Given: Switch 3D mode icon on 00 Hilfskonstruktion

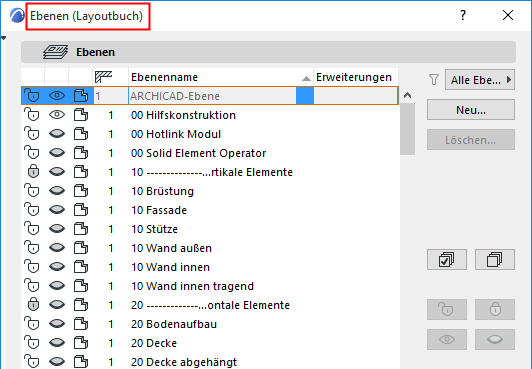Looking at the screenshot, I should click(x=81, y=115).
